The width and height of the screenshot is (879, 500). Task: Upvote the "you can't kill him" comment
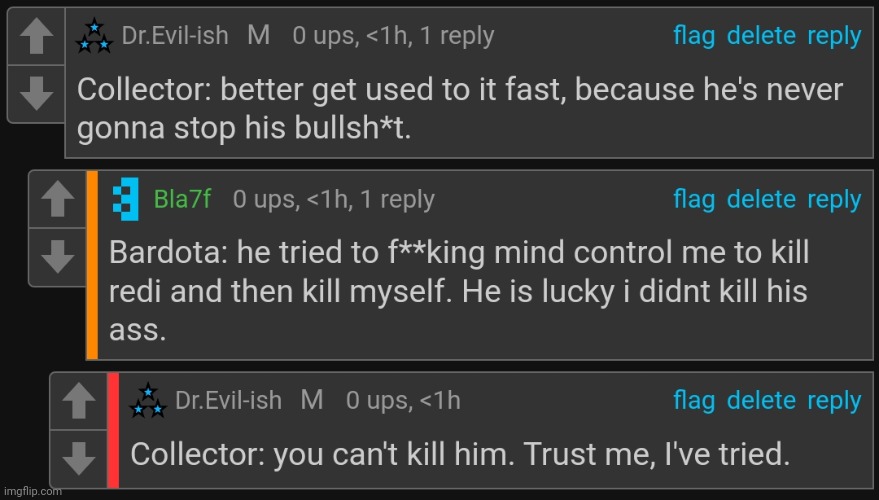click(x=78, y=401)
